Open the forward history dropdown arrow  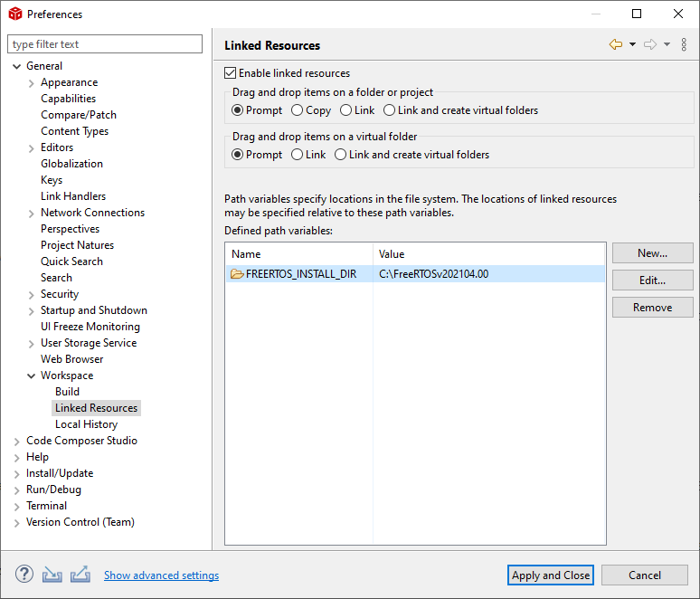click(667, 44)
